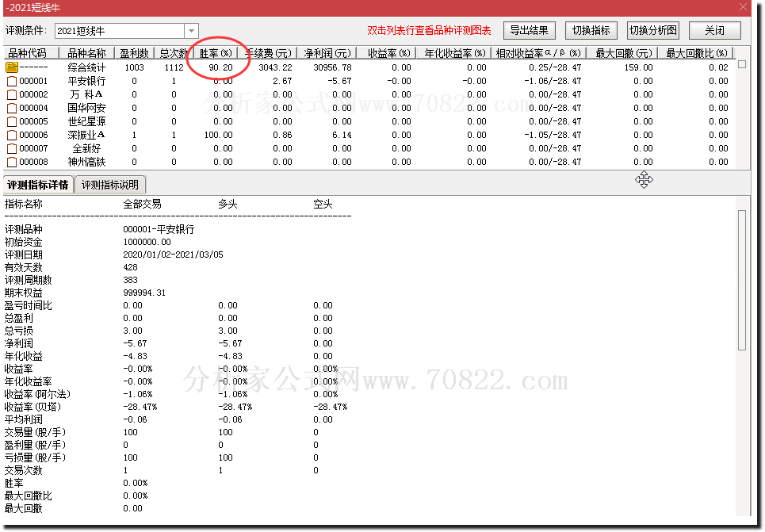
Task: Select the 综合统计 row name
Action: pos(86,67)
